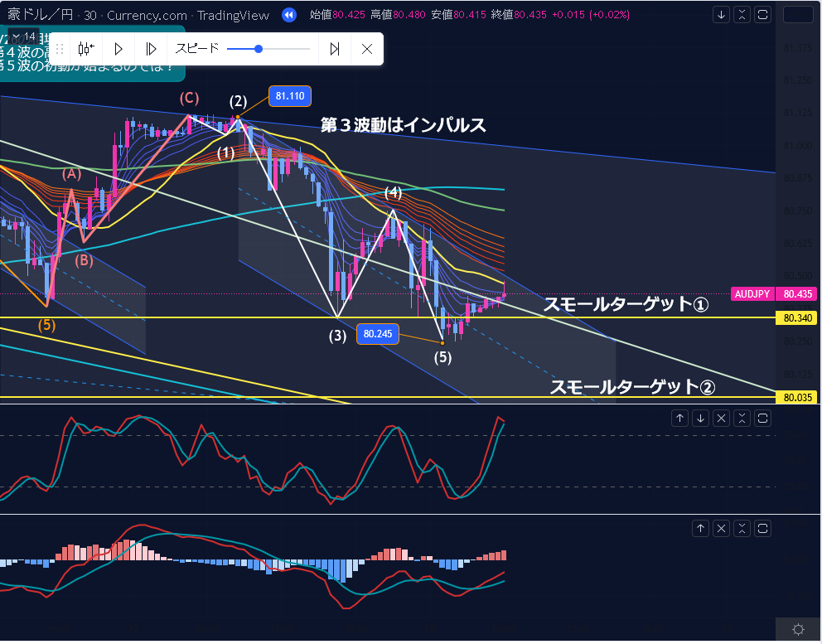Click the Currency.com source in title
Image resolution: width=822 pixels, height=644 pixels.
147,15
